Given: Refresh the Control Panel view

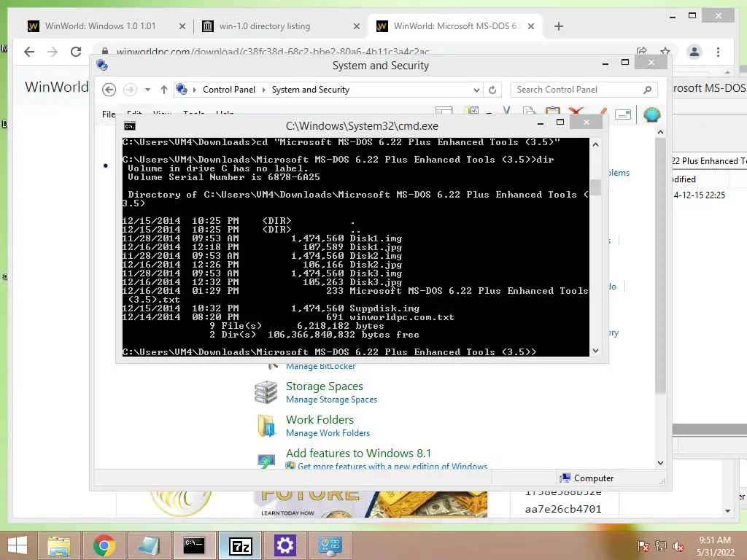Looking at the screenshot, I should point(492,90).
